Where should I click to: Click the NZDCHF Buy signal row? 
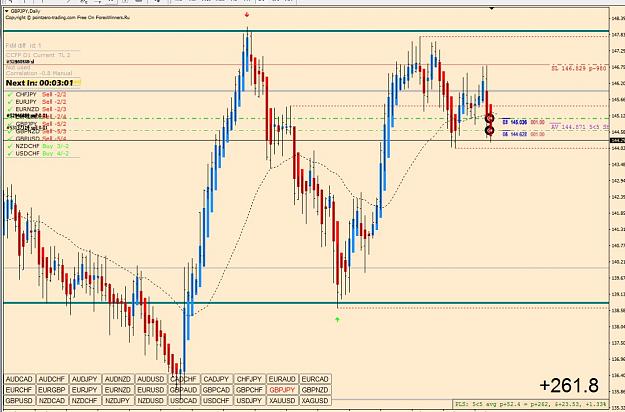point(38,146)
